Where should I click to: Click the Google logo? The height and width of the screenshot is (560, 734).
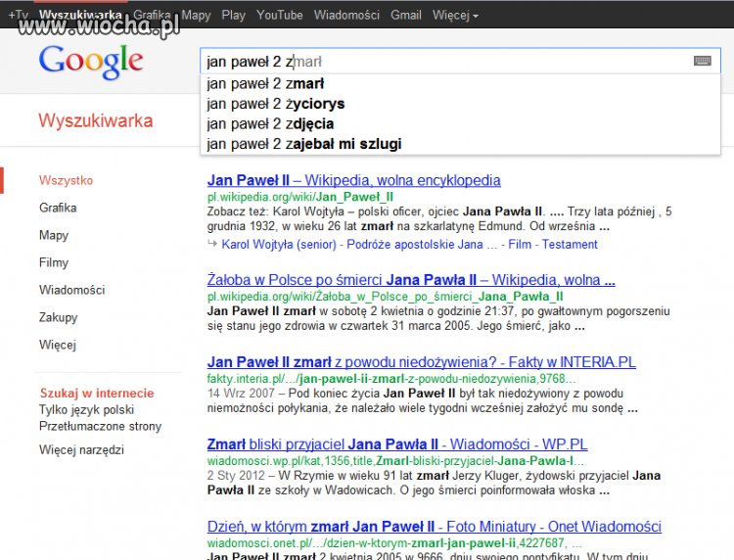(91, 62)
